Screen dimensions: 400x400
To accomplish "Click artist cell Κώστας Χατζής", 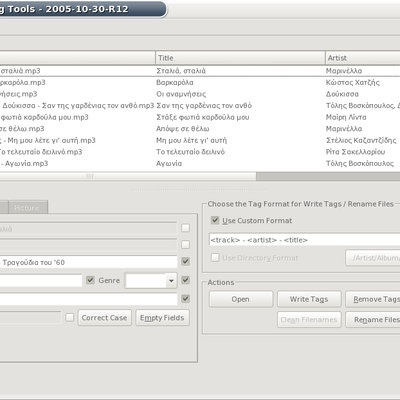I will (x=353, y=82).
